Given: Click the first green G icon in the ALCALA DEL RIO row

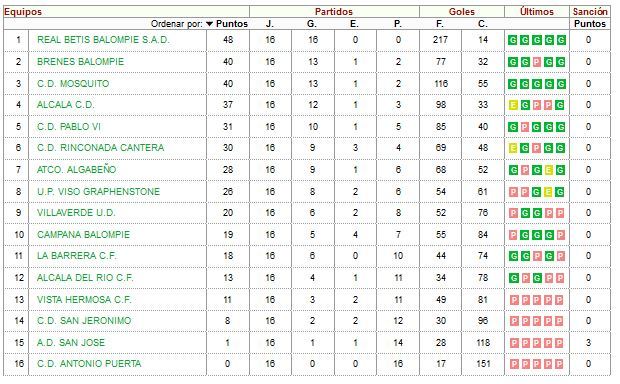Looking at the screenshot, I should tap(513, 278).
